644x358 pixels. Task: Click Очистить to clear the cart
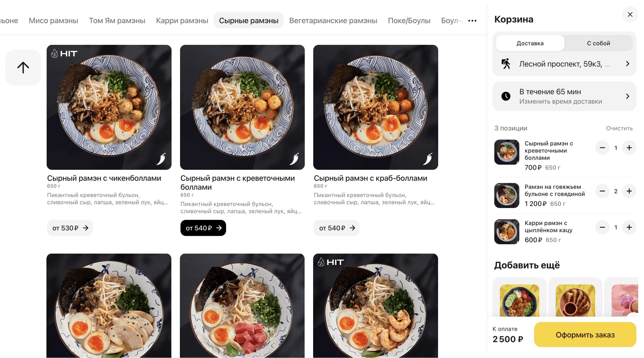619,128
